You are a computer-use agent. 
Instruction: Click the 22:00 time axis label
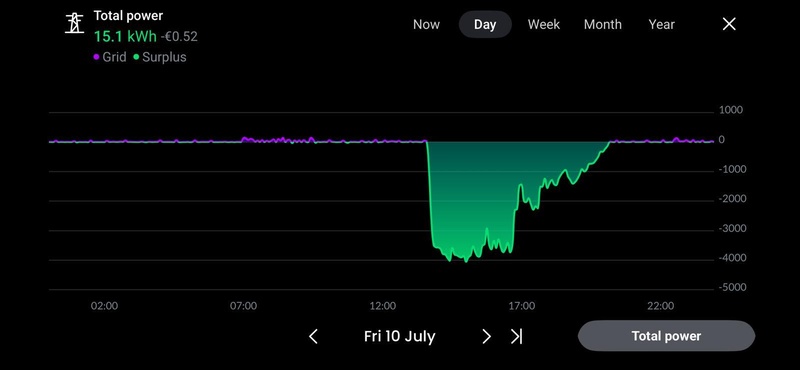[661, 306]
